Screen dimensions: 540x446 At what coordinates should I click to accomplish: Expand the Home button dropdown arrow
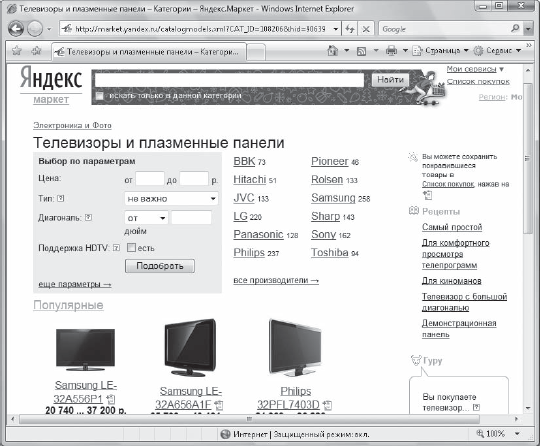pyautogui.click(x=347, y=51)
